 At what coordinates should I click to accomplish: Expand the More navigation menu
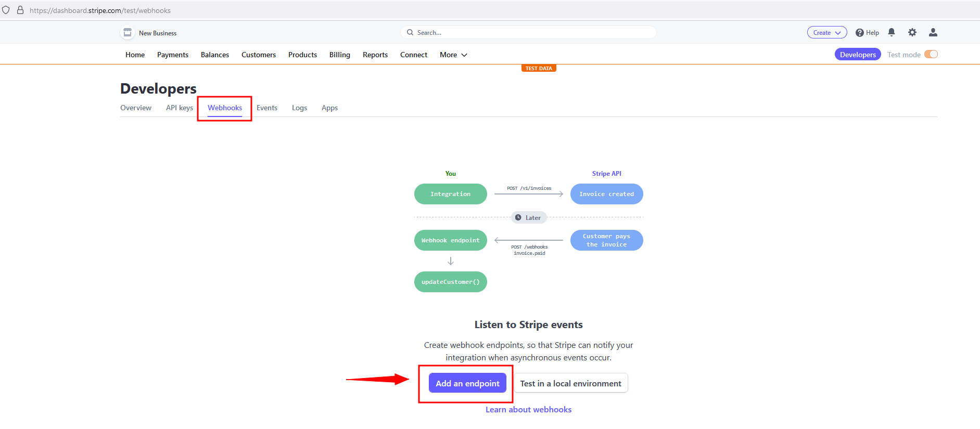coord(453,55)
